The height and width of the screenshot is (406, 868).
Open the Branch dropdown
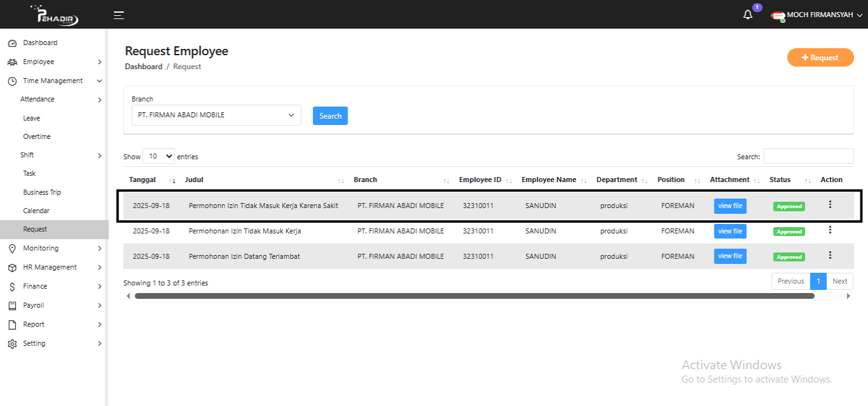(x=216, y=115)
